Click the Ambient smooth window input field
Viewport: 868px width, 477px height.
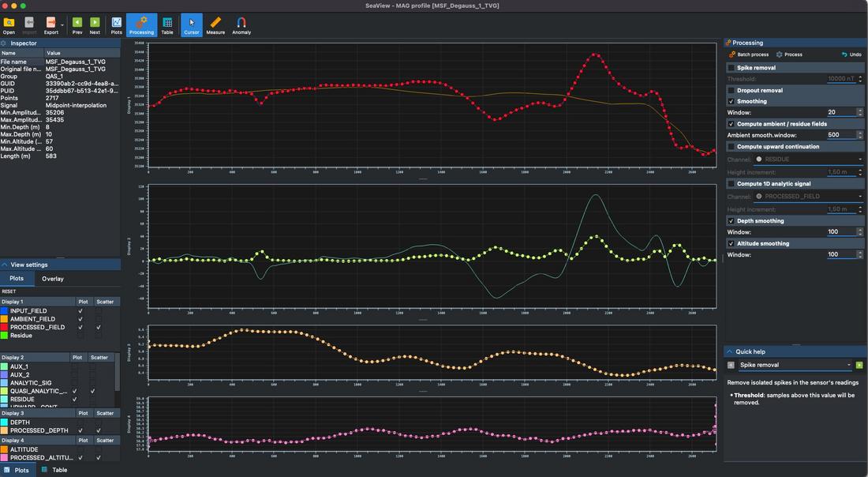tap(841, 134)
